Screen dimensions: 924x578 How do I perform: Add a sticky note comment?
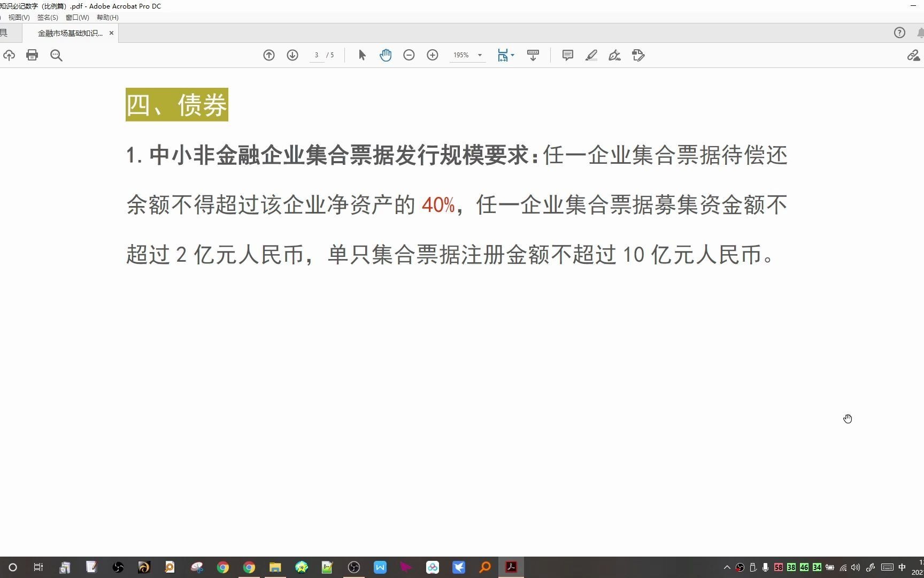tap(568, 55)
